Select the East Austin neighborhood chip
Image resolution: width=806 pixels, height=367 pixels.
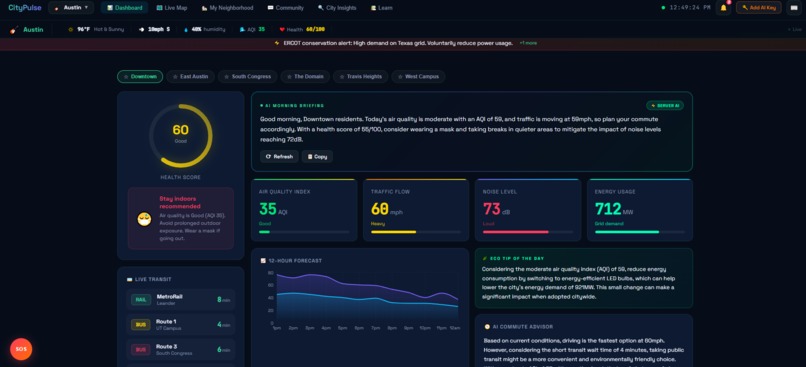[x=190, y=77]
